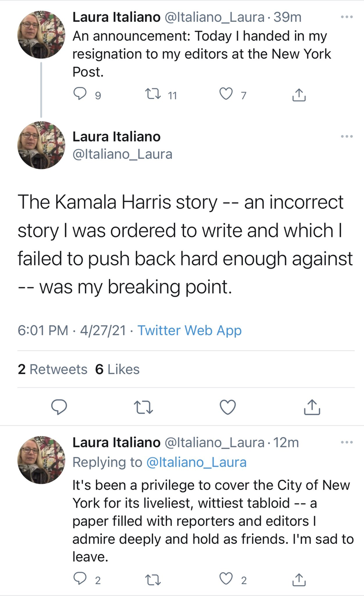
Task: Open more options on the main tweet
Action: click(347, 136)
